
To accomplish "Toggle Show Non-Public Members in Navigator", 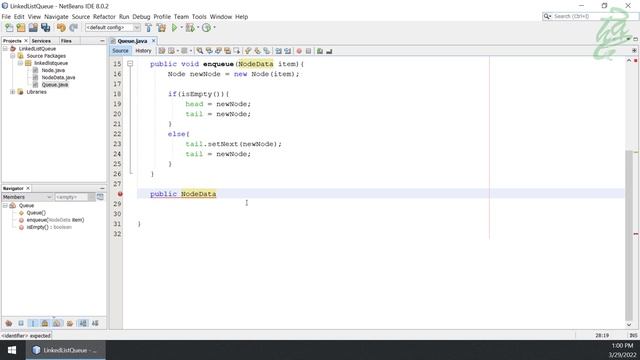I will point(45,323).
